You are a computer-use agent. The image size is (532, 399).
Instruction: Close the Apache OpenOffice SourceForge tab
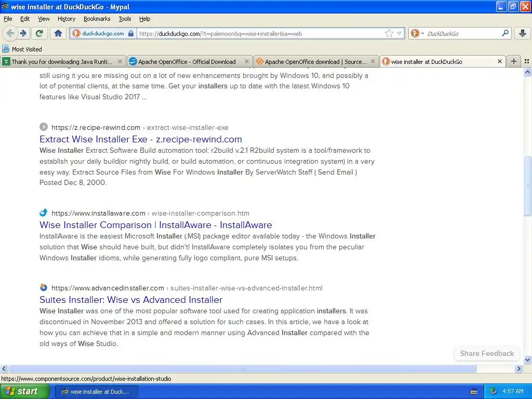click(x=373, y=61)
